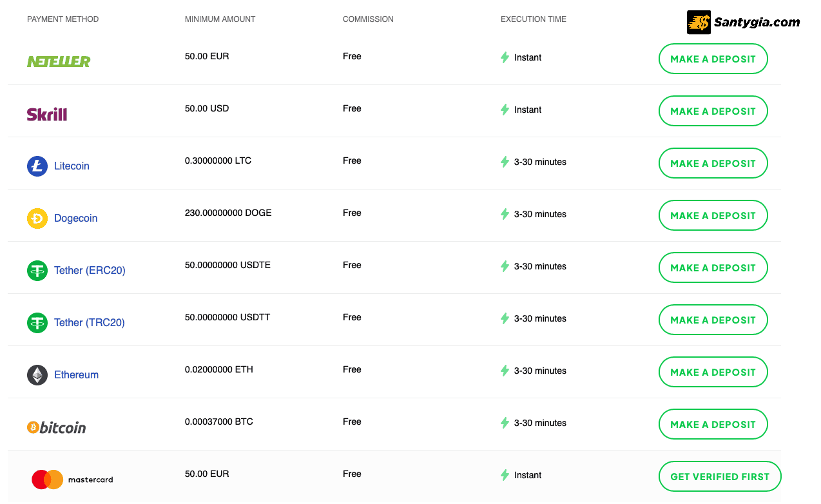Image resolution: width=821 pixels, height=504 pixels.
Task: Click the Tether (TRC20) coin icon
Action: pyautogui.click(x=37, y=322)
